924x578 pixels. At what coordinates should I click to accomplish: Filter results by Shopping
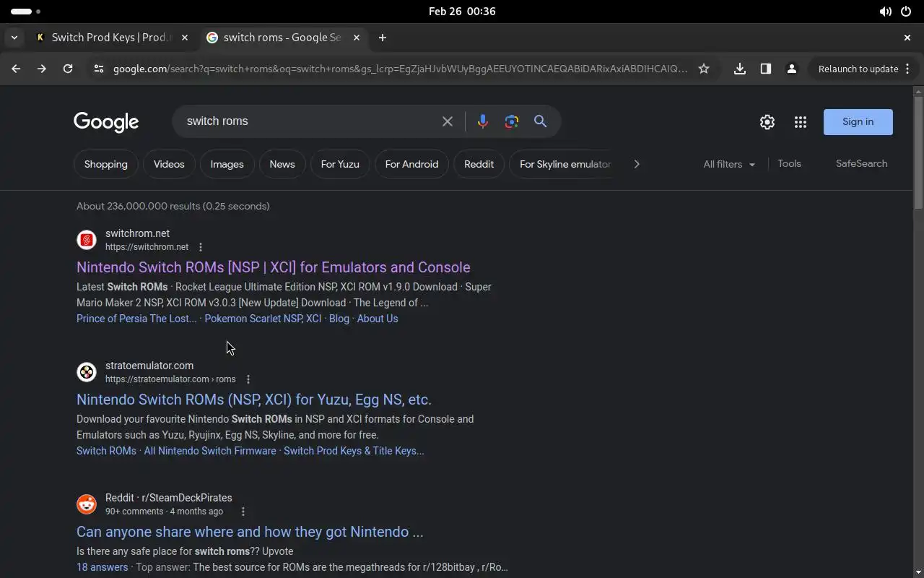click(x=105, y=164)
